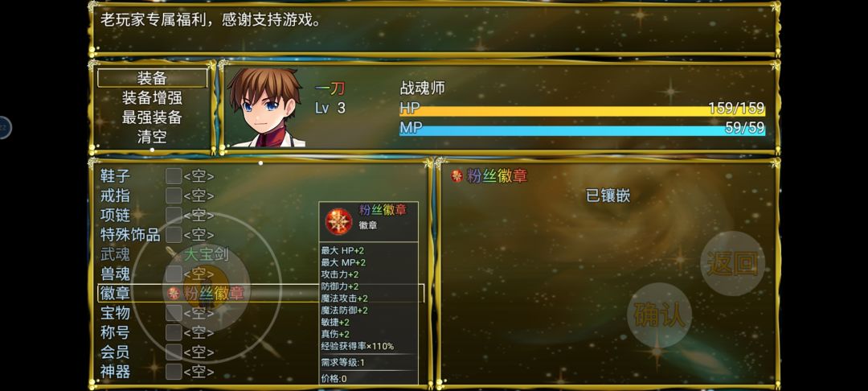Click the 大宝剑 sword icon
The image size is (868, 391).
[174, 254]
